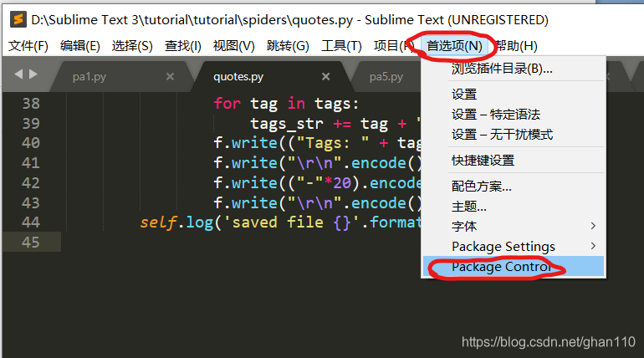Choose 设置 – 无干扰模式 menu entry
Viewport: 644px width, 358px height.
click(x=514, y=134)
